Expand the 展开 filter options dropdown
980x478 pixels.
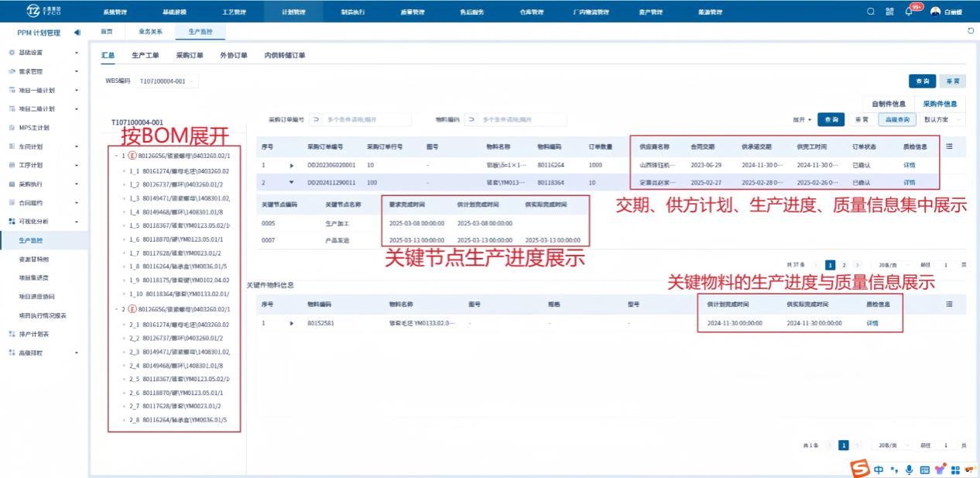(x=802, y=120)
